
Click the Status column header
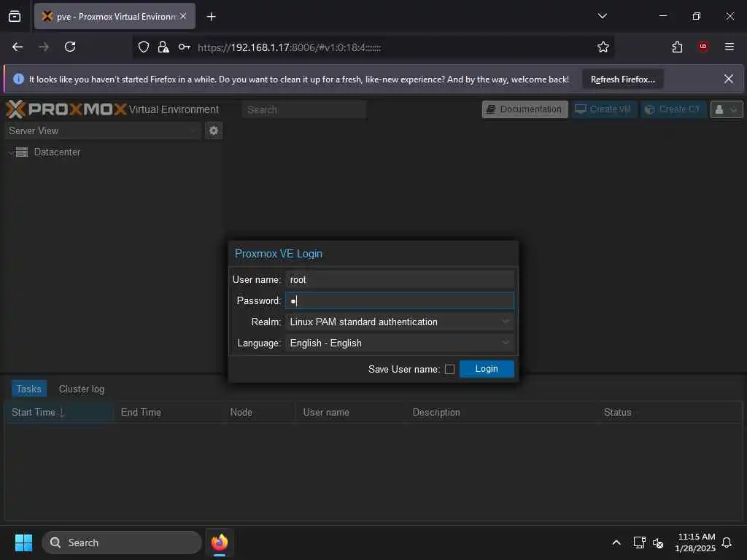pos(670,413)
